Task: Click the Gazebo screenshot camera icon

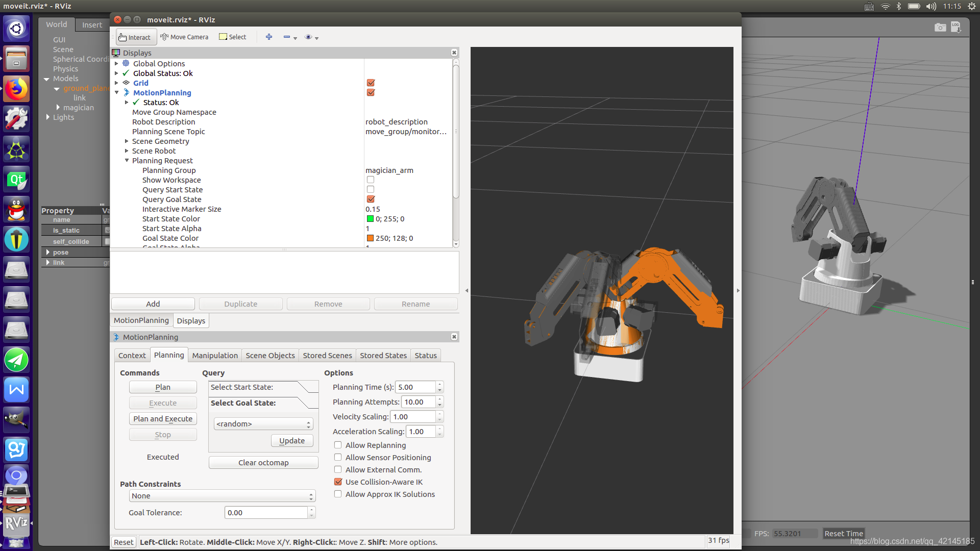Action: (x=940, y=28)
